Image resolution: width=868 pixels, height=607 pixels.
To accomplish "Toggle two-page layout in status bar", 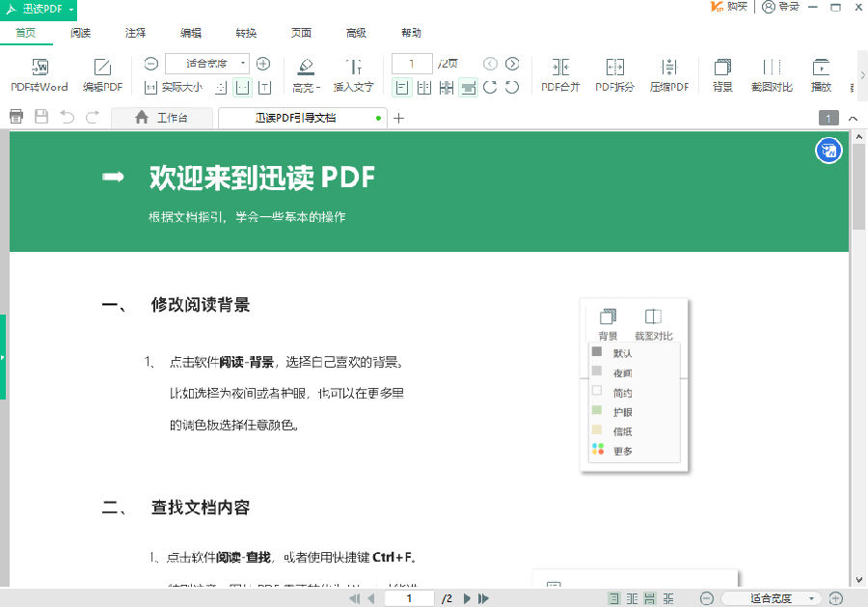I will [x=632, y=598].
